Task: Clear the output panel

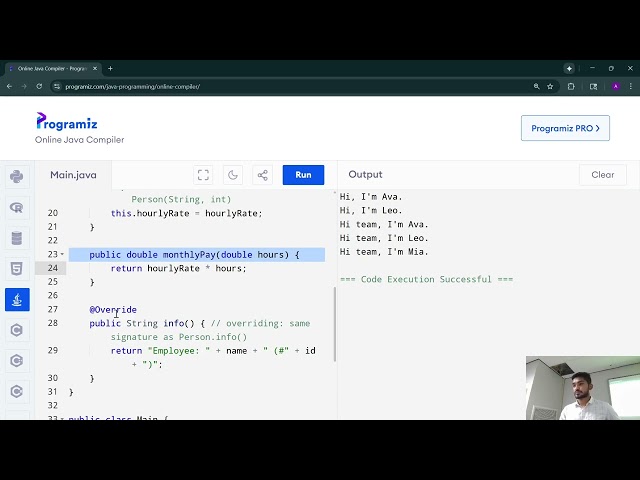Action: tap(602, 175)
